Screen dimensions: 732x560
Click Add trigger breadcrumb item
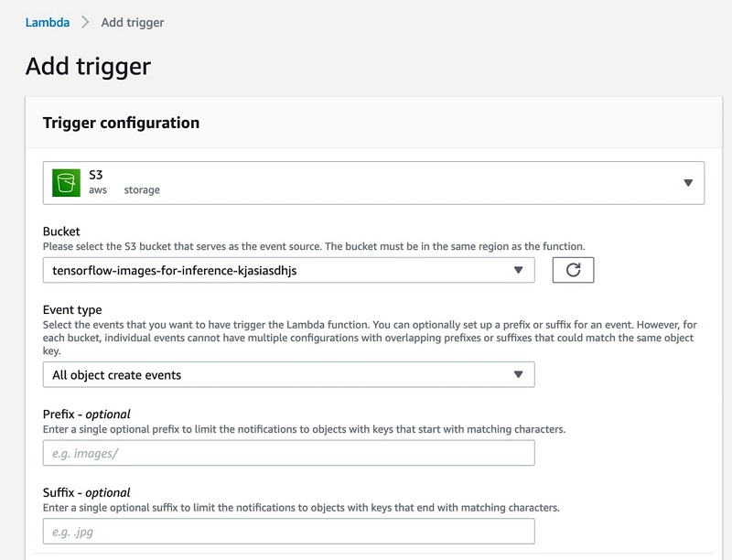click(x=133, y=22)
